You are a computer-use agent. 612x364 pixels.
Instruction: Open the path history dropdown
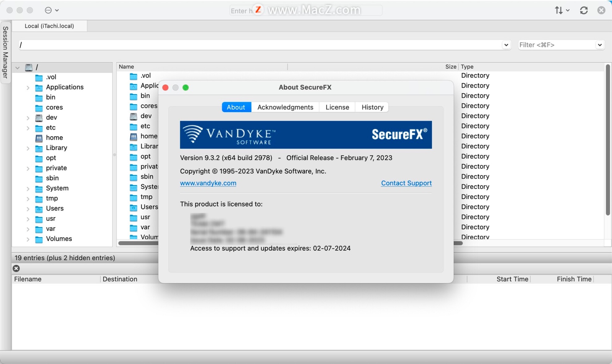click(x=506, y=45)
